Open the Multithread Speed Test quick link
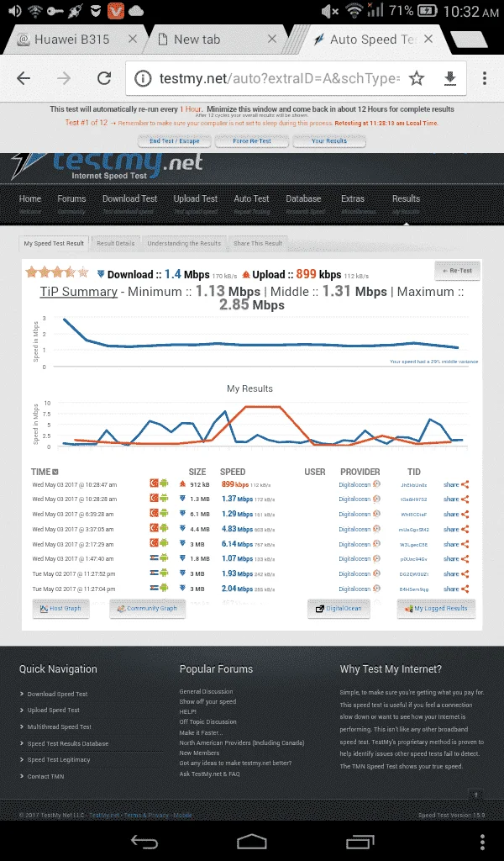The height and width of the screenshot is (861, 504). 60,727
